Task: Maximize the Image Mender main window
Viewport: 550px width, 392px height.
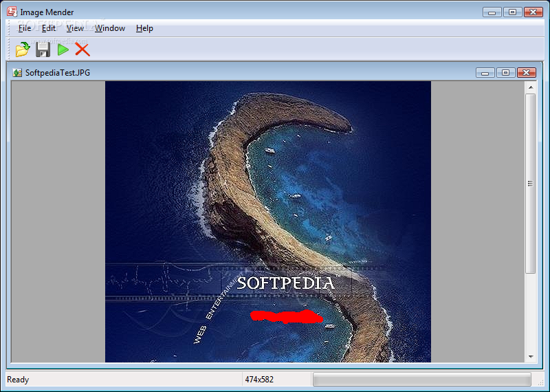Action: (512, 12)
